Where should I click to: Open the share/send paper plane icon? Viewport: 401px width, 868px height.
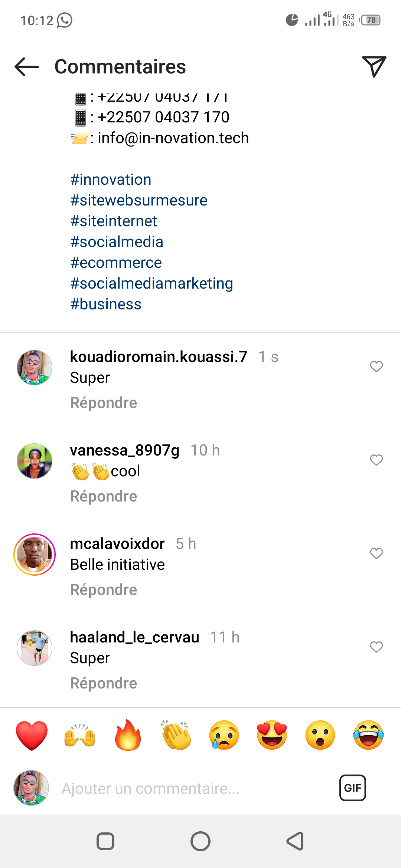tap(374, 67)
